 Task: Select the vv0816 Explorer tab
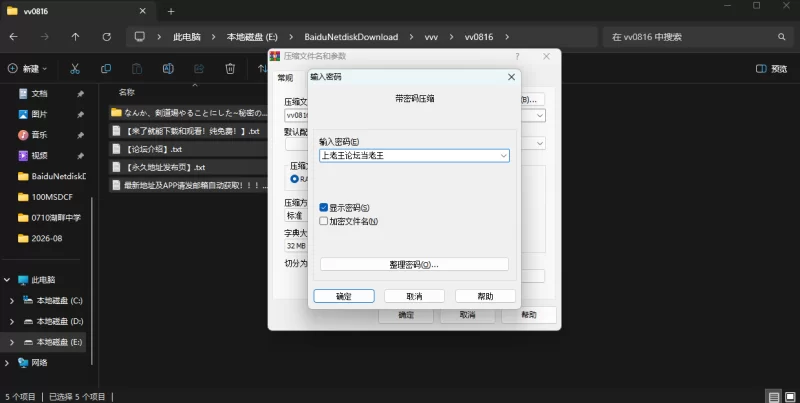coord(77,11)
